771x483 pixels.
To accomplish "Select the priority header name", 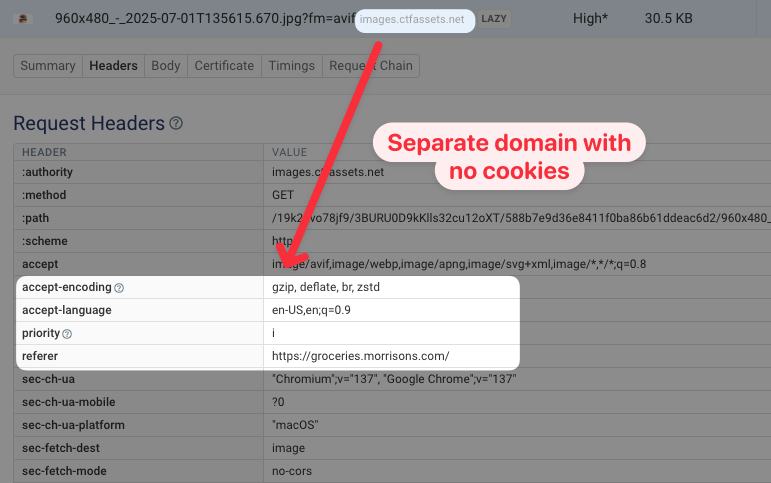I will (x=41, y=333).
